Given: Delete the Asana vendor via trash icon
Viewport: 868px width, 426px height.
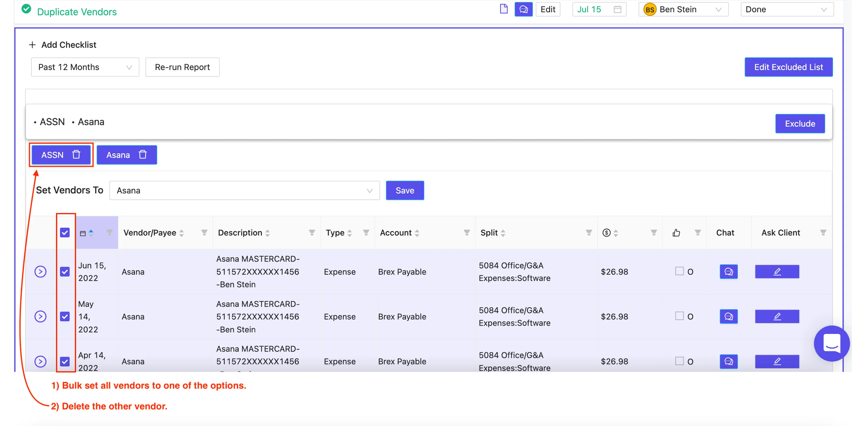Looking at the screenshot, I should pos(142,155).
